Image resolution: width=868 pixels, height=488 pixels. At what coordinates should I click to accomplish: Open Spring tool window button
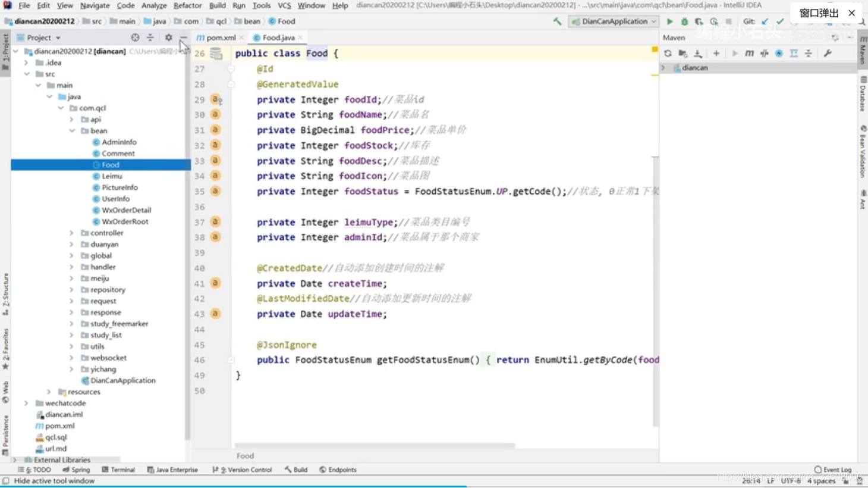[76, 470]
